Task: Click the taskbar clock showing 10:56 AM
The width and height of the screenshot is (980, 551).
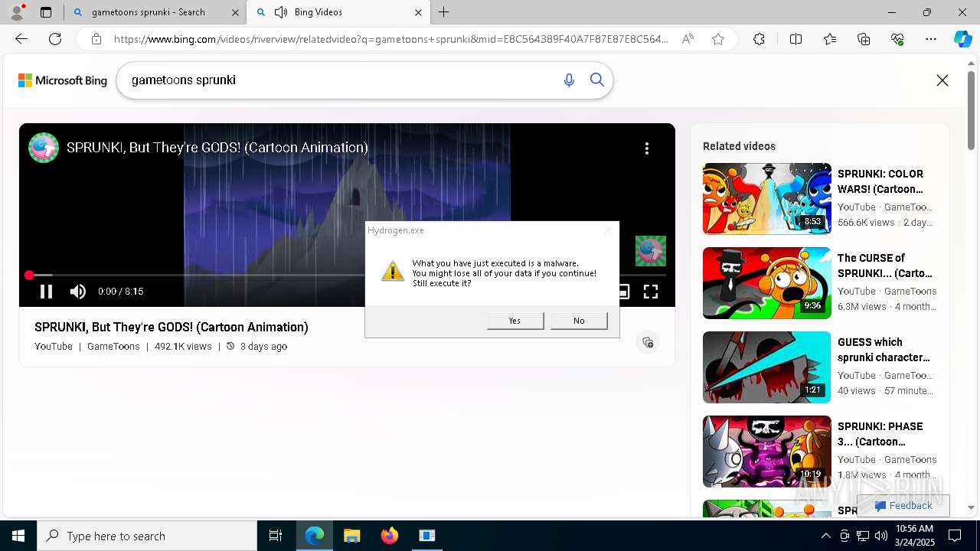Action: (914, 536)
